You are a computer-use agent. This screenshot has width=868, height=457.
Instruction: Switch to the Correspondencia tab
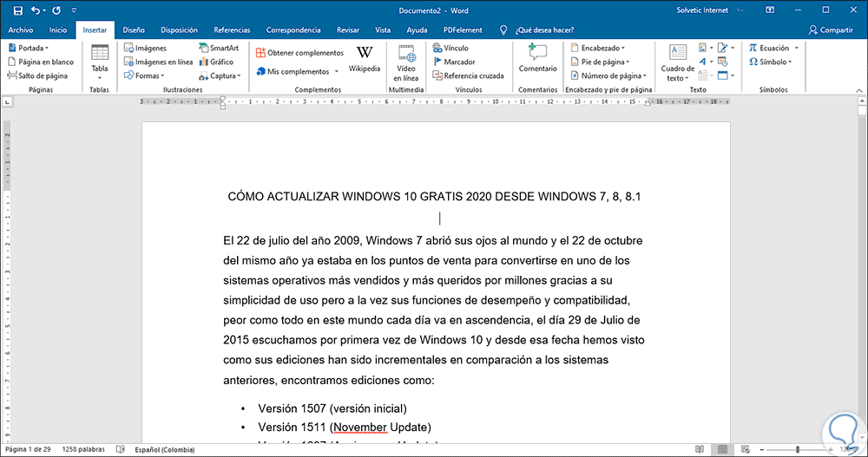(293, 29)
